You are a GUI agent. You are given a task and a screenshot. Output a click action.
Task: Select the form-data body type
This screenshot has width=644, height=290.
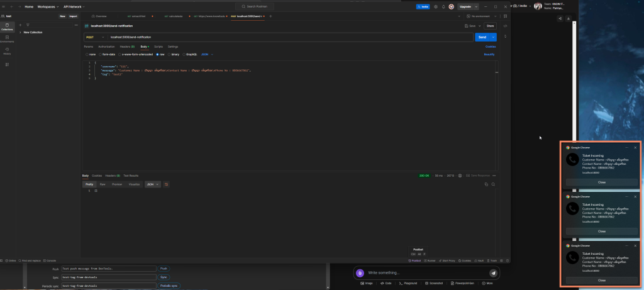[107, 55]
